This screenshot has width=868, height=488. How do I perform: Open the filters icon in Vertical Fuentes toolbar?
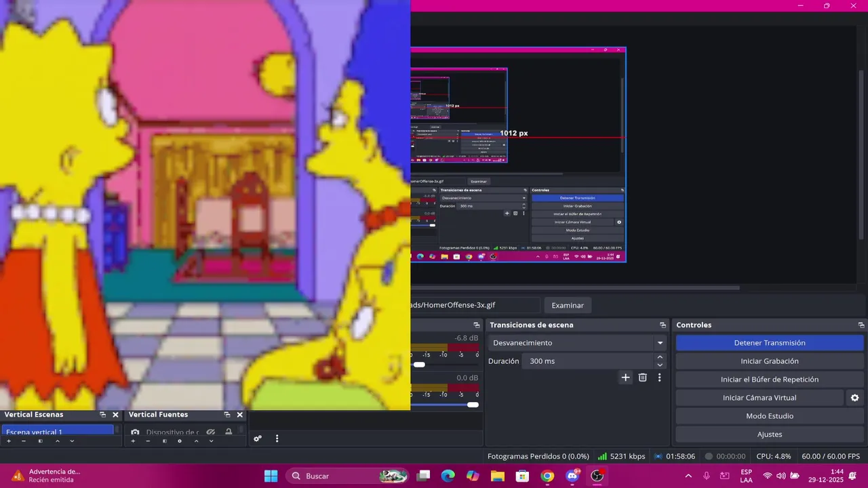click(165, 441)
